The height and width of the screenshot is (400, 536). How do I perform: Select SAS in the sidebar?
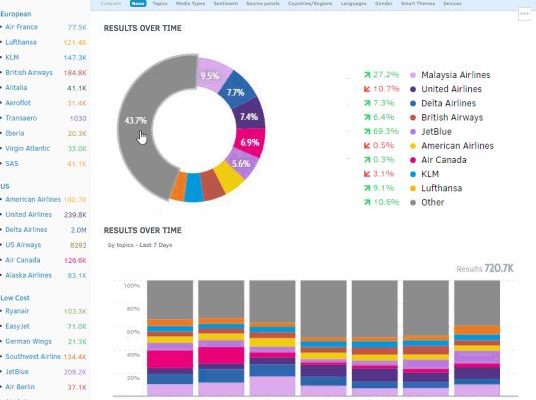12,163
